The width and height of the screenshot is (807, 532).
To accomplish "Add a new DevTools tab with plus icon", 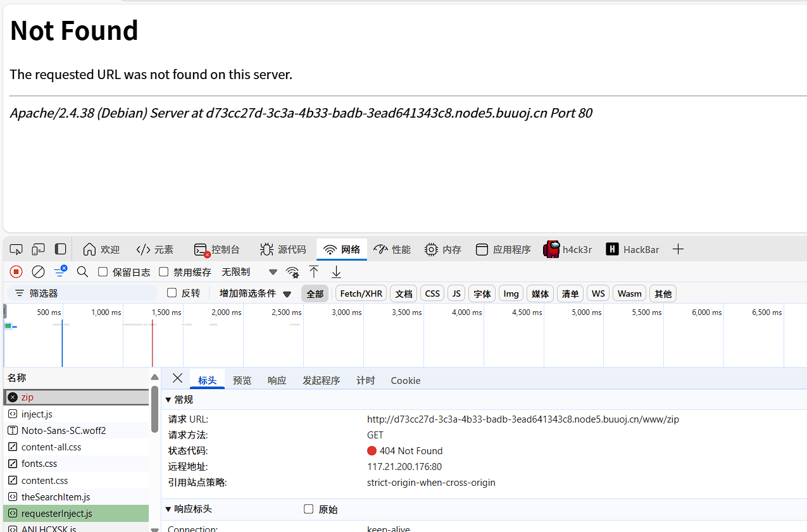I will [x=678, y=249].
